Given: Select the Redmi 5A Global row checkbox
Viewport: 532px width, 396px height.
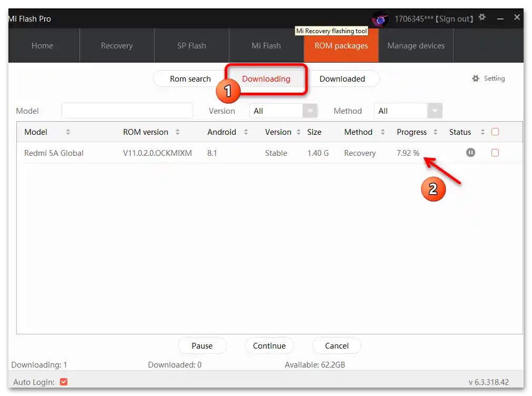Looking at the screenshot, I should 495,153.
